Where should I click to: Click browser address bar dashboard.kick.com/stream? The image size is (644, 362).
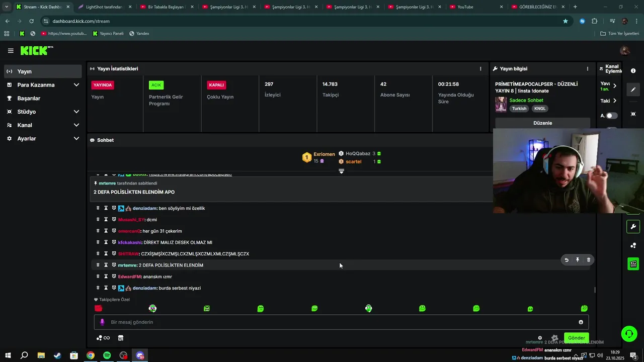pyautogui.click(x=302, y=21)
